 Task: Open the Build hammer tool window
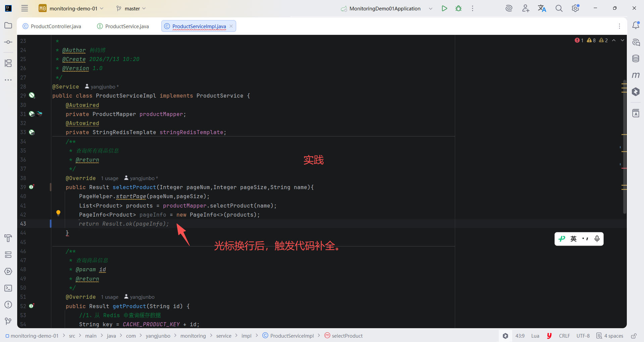click(8, 238)
